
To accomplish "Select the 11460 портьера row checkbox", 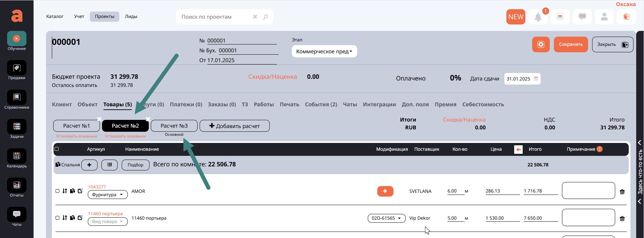I will [57, 218].
